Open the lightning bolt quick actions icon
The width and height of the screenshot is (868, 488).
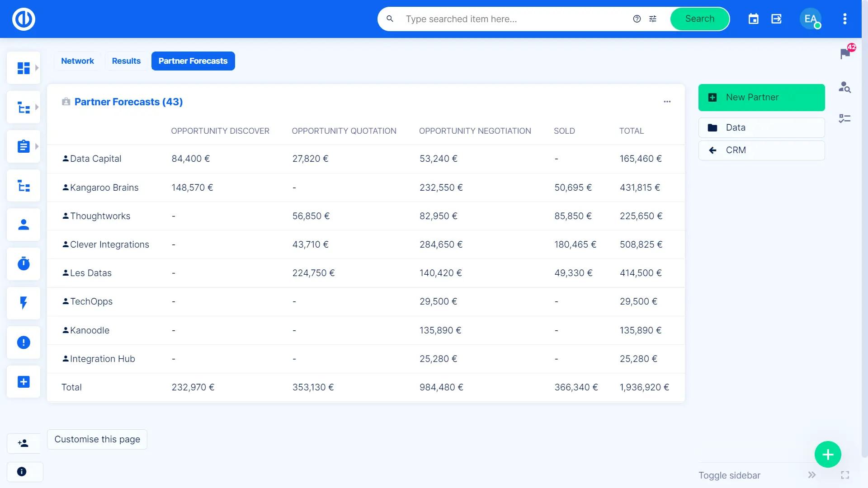coord(24,303)
